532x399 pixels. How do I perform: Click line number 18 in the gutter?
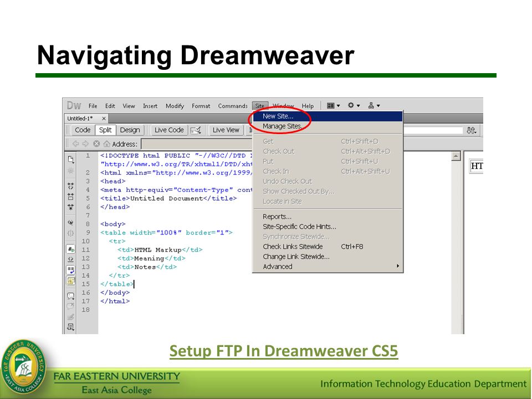click(x=85, y=310)
